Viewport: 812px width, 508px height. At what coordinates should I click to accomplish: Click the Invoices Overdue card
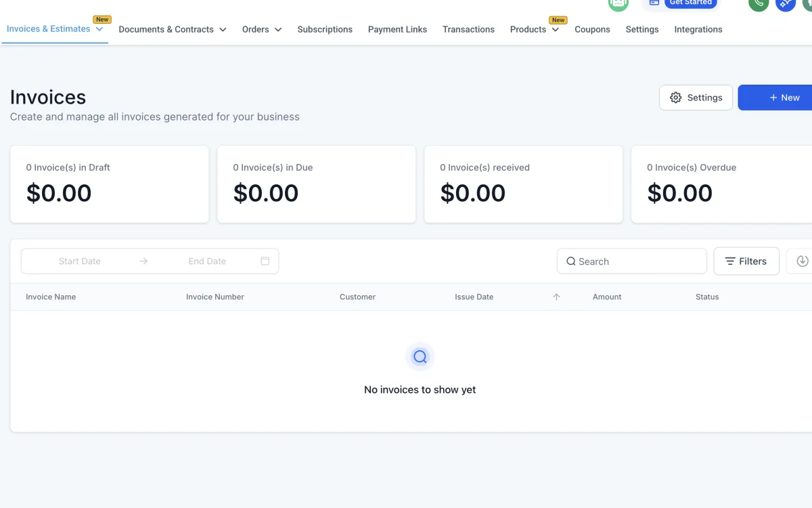click(x=721, y=184)
